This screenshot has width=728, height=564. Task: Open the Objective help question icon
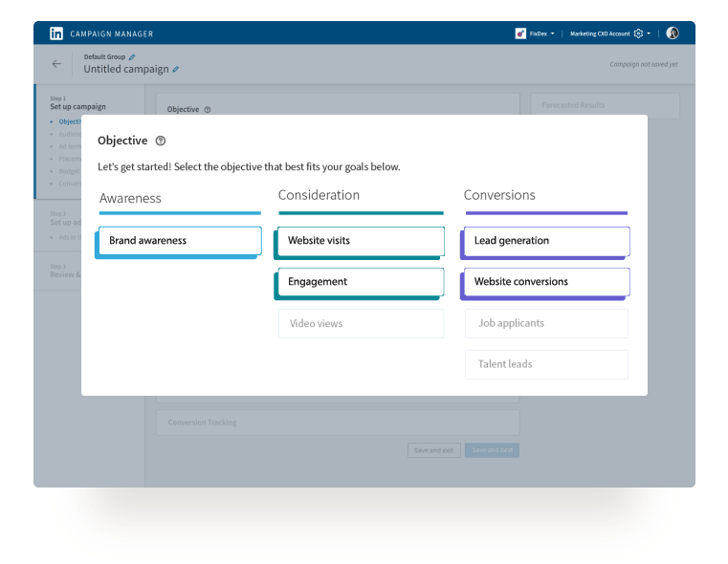point(160,141)
